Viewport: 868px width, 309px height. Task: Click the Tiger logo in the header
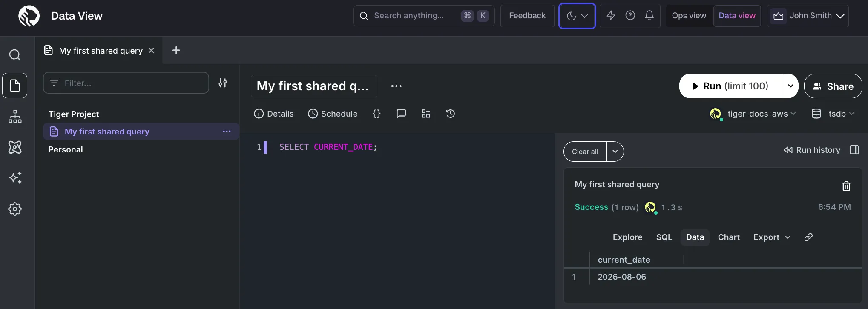(29, 16)
